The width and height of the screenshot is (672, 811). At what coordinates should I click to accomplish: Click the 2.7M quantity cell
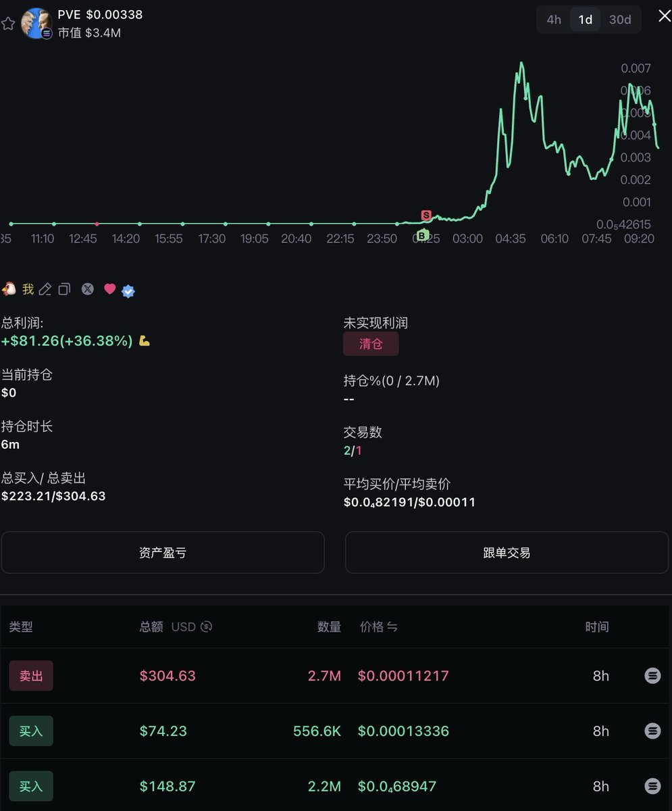[326, 676]
